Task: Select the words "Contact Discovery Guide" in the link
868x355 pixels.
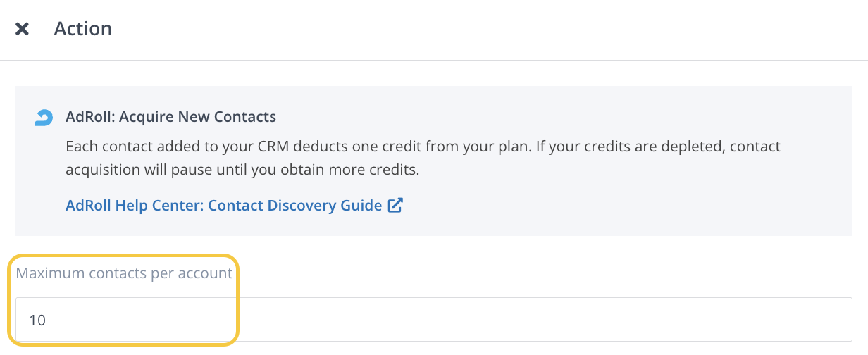Action: point(295,206)
